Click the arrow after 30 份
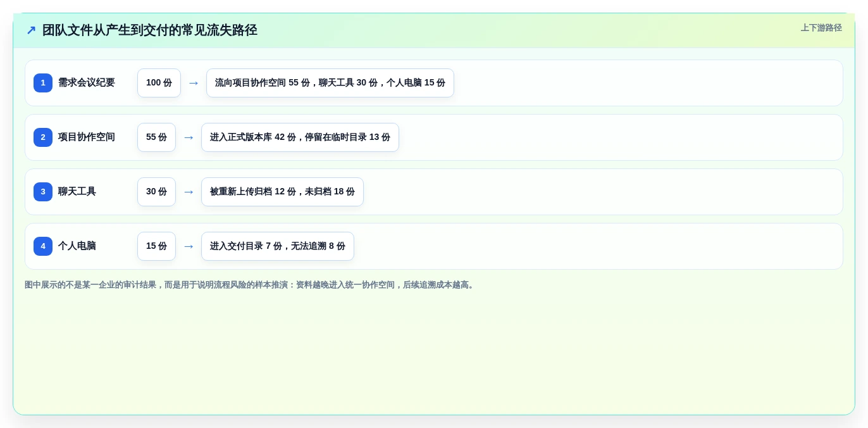The image size is (868, 428). [189, 192]
